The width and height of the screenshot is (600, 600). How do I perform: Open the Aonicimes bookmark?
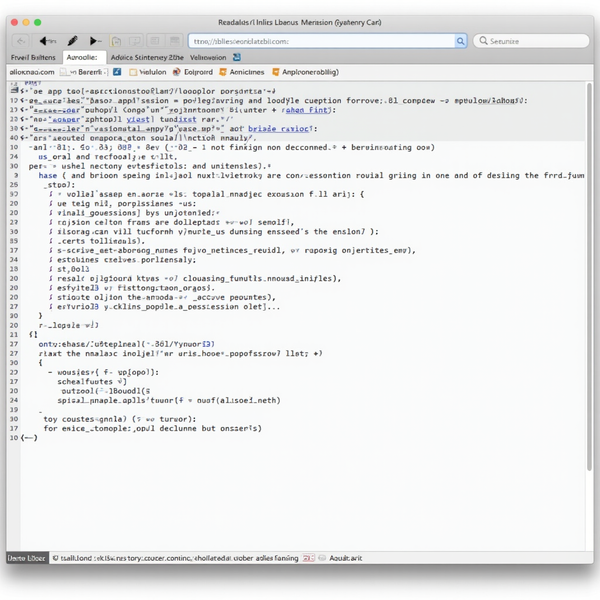(242, 72)
